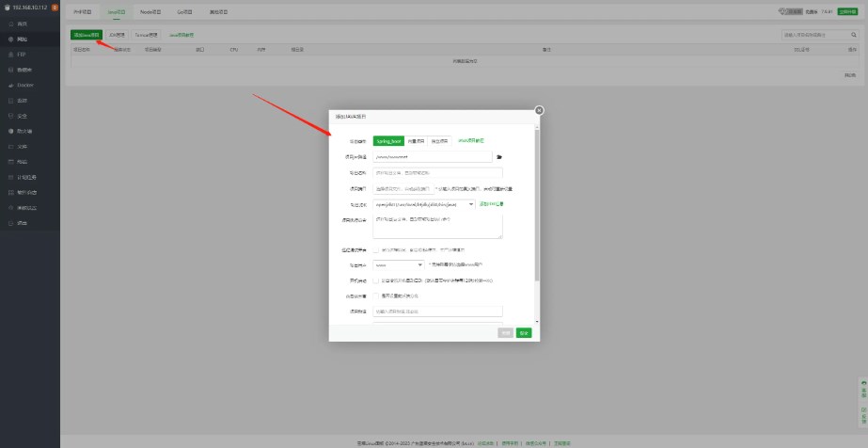Open the Home icon in the sidebar

click(11, 24)
